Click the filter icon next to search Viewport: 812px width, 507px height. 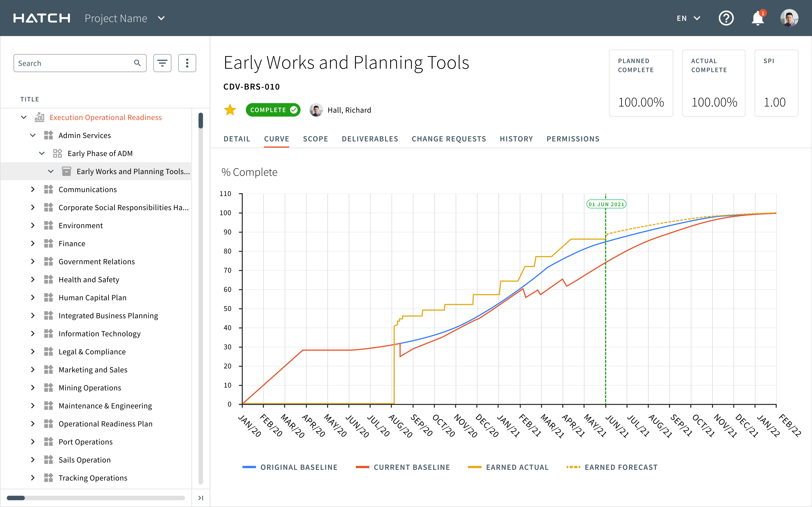pos(162,63)
